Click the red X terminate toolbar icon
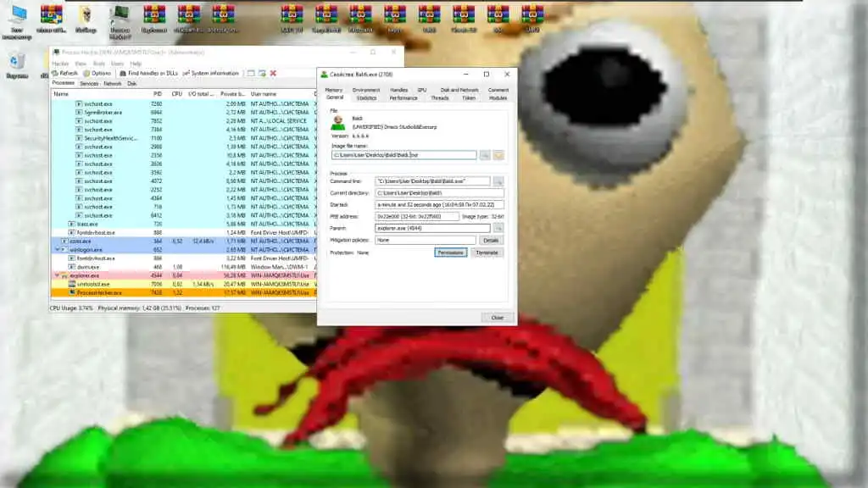 tap(273, 73)
